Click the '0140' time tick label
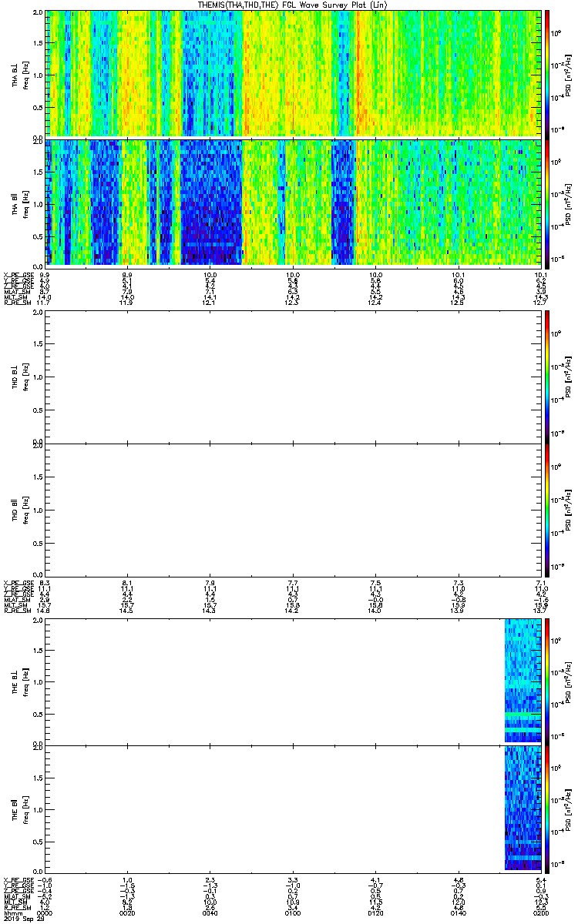Screen dimensions: 578x924 pyautogui.click(x=458, y=913)
